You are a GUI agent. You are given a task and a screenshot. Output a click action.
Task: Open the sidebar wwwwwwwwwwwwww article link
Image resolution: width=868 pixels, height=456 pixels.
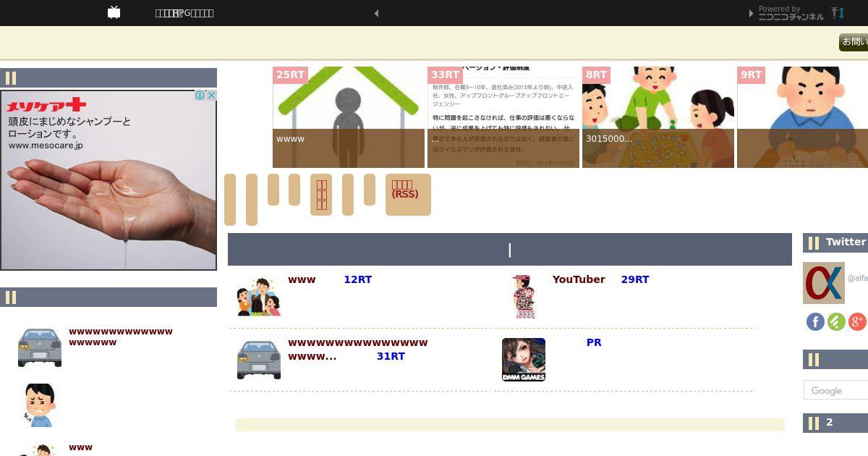pyautogui.click(x=121, y=337)
